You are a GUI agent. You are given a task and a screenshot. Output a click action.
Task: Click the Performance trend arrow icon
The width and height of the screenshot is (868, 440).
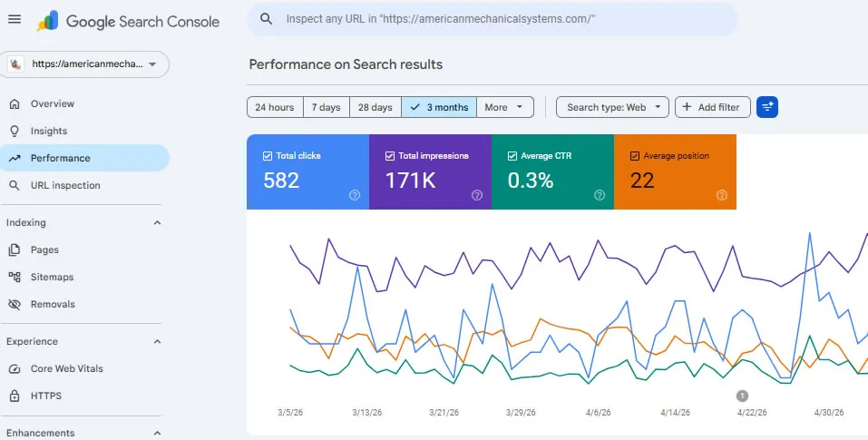pos(15,158)
